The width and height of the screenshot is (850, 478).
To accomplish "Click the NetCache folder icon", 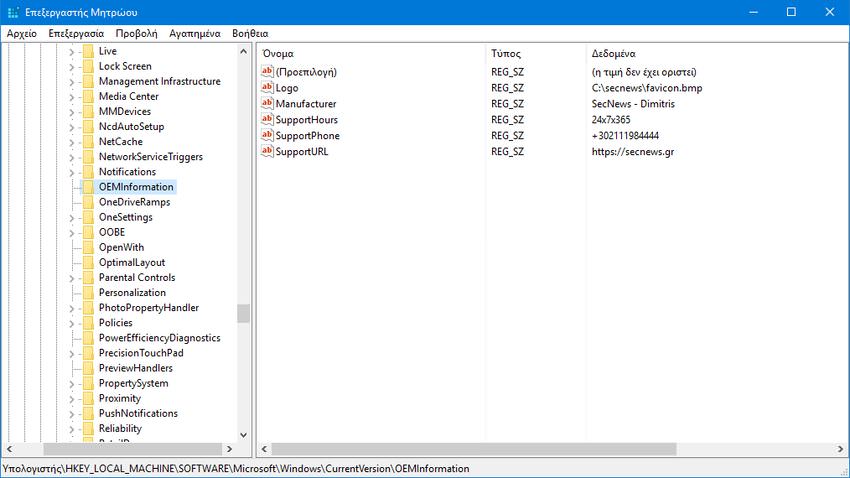I will pos(88,141).
